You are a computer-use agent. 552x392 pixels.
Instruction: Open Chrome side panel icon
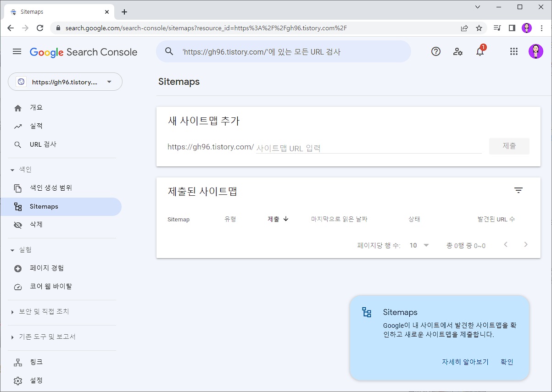(x=512, y=28)
